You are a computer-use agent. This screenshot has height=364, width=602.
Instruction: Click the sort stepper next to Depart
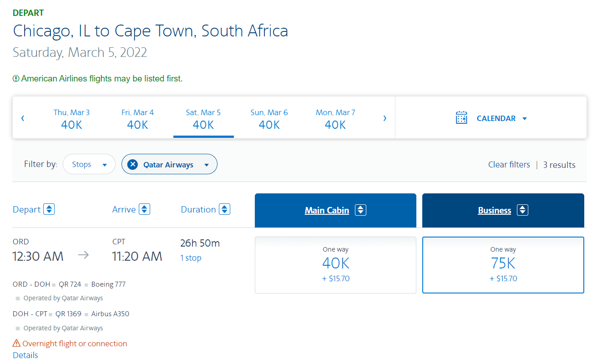49,209
